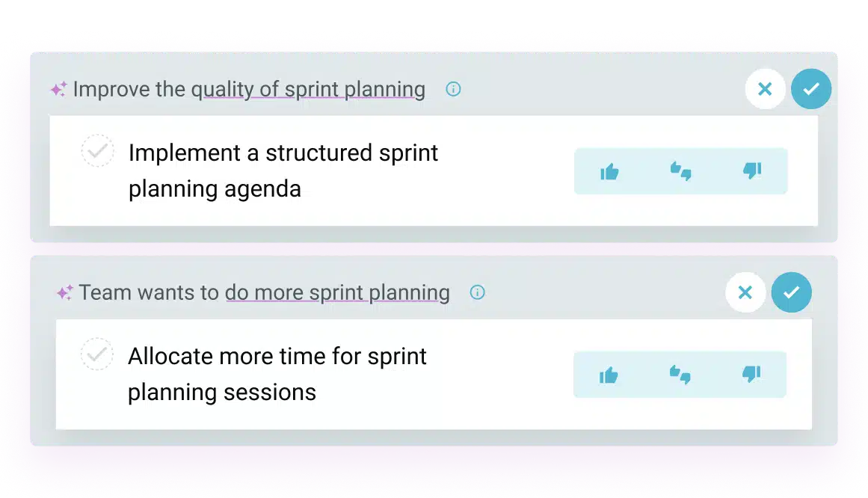Image resolution: width=868 pixels, height=498 pixels.
Task: Thumbs up the structured sprint planning agenda
Action: pyautogui.click(x=609, y=172)
